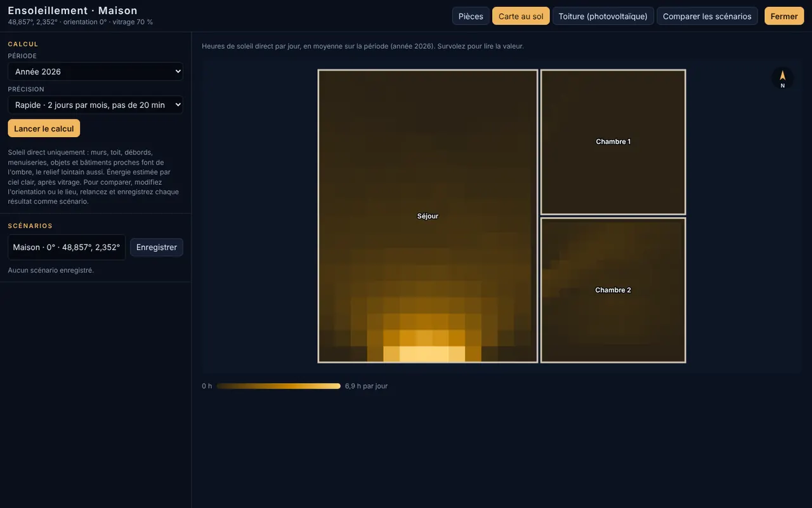The image size is (812, 508).
Task: Click the scenario name input field
Action: (x=67, y=247)
